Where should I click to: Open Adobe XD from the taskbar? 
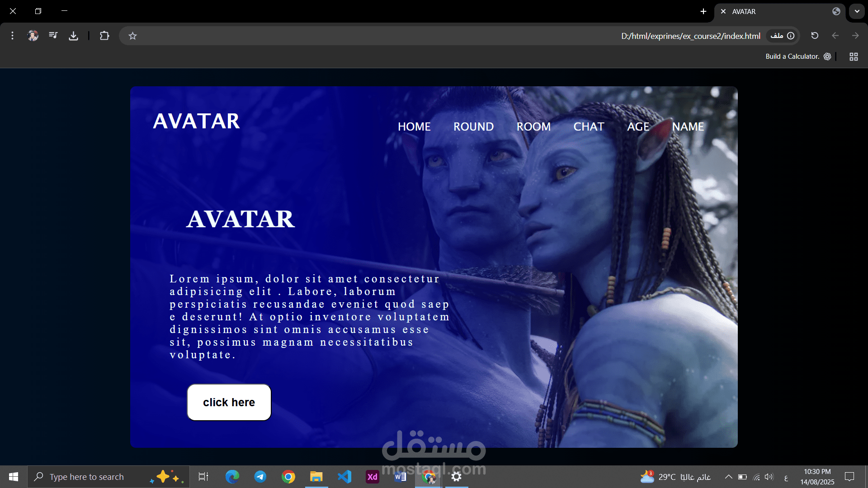click(372, 477)
